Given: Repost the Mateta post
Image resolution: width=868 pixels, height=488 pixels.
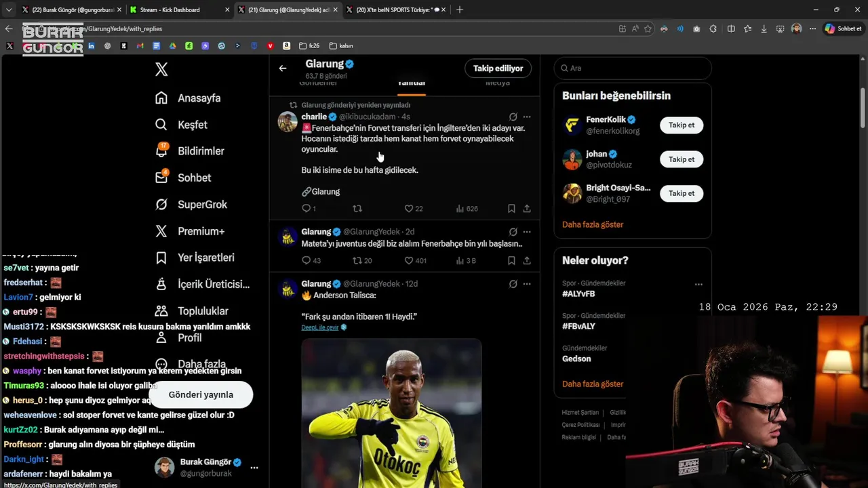Looking at the screenshot, I should tap(362, 260).
